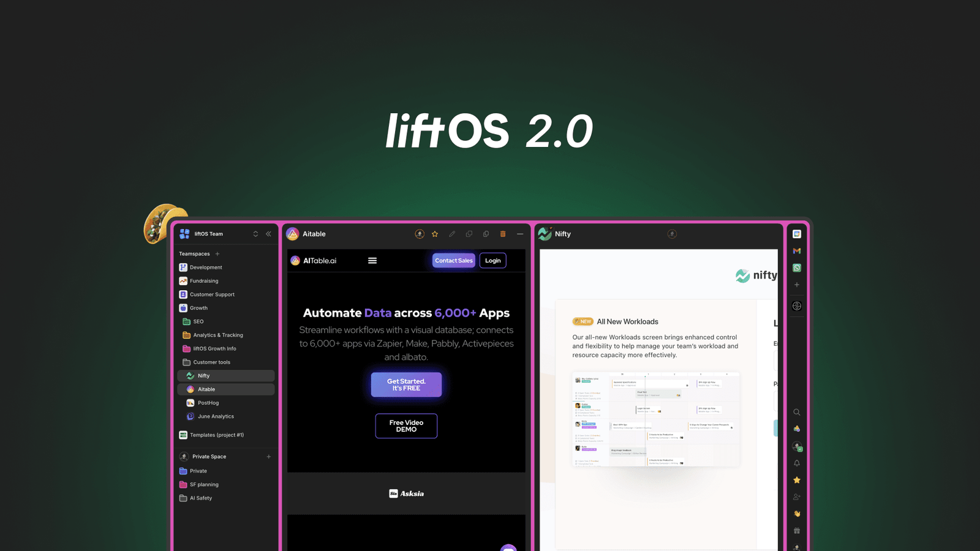This screenshot has height=551, width=980.
Task: Select Nifty in the sidebar
Action: point(226,376)
